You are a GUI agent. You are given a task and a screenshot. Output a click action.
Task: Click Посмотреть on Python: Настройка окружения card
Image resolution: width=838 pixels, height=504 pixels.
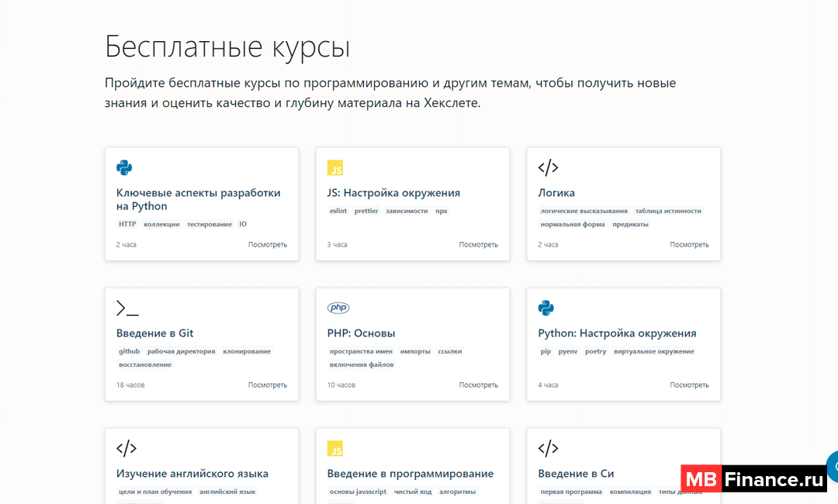690,385
